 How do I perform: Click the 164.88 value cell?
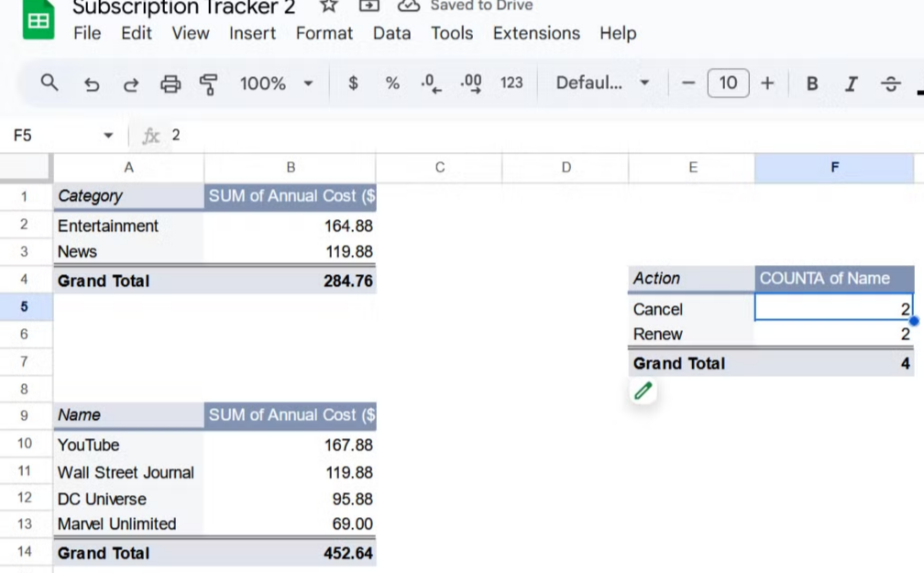pos(290,226)
